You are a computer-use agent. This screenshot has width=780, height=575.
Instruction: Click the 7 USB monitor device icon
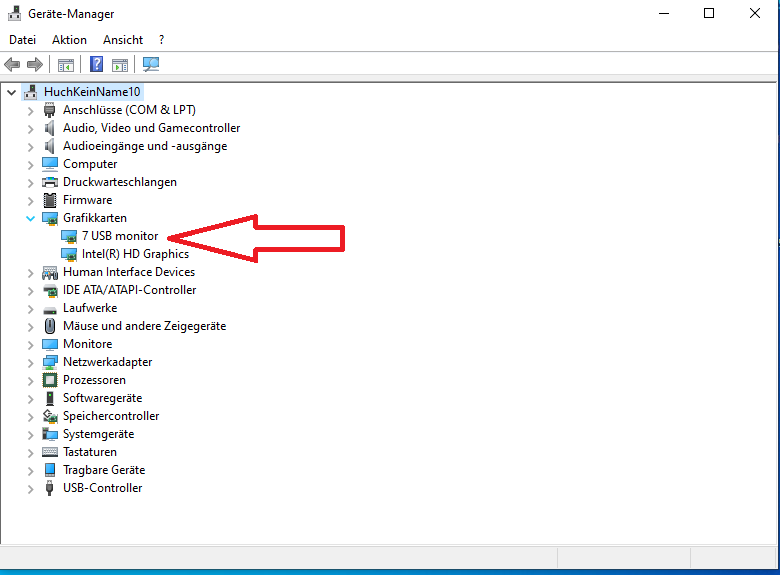(69, 236)
